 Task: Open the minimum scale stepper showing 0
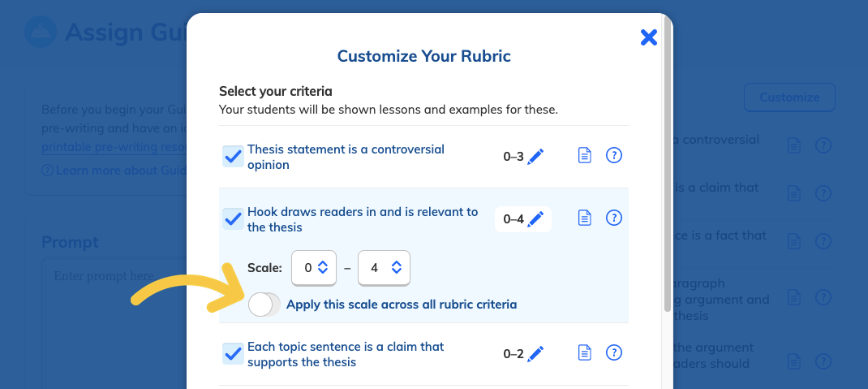314,268
